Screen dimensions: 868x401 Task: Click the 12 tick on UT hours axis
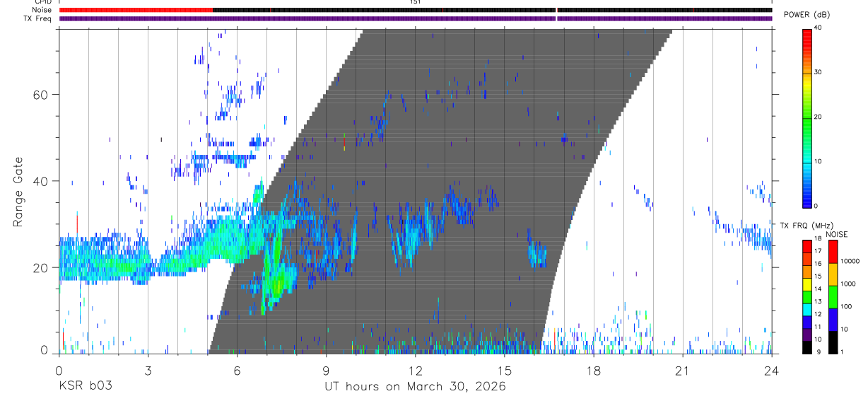416,370
